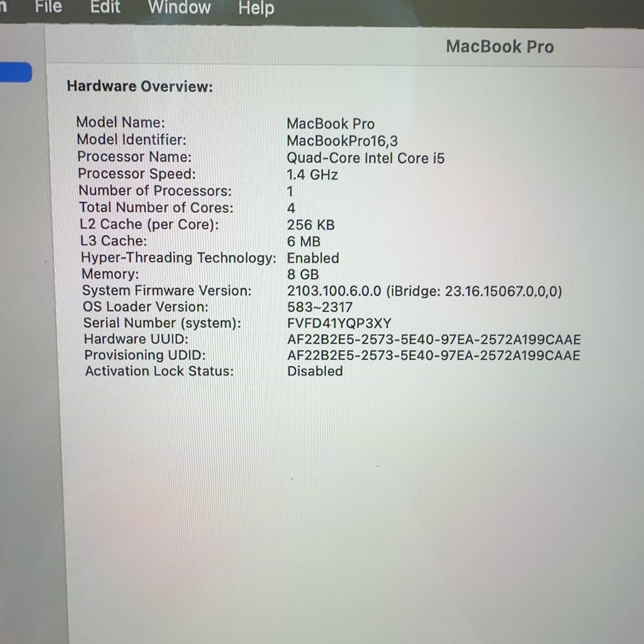The image size is (644, 644).
Task: Select the '583~2317' loader version value
Action: click(320, 307)
